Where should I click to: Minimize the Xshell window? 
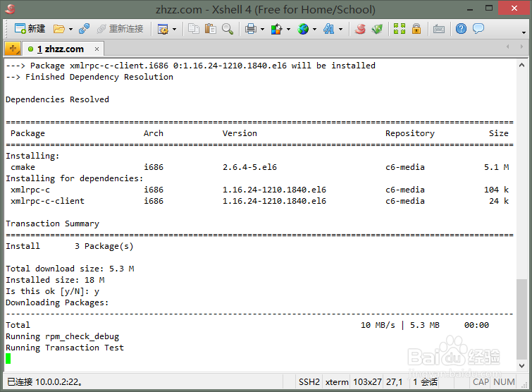(470, 9)
